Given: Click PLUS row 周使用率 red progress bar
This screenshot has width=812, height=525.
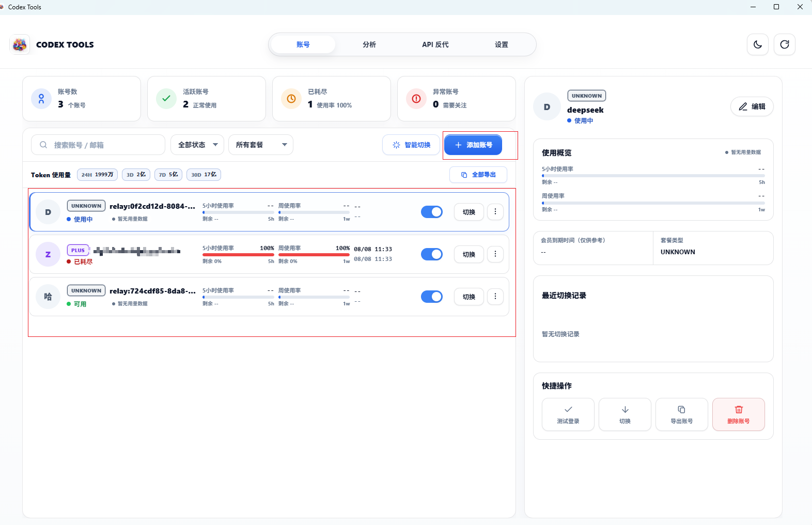Looking at the screenshot, I should coord(314,255).
